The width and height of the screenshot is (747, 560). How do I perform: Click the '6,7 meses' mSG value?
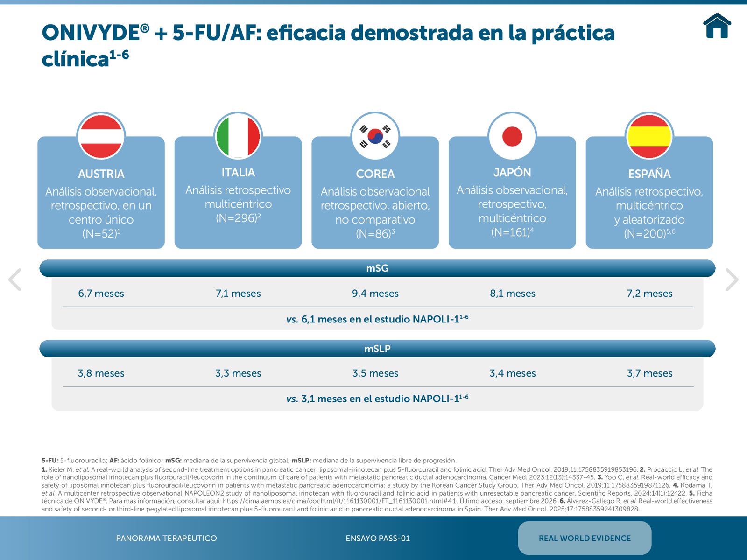coord(101,294)
